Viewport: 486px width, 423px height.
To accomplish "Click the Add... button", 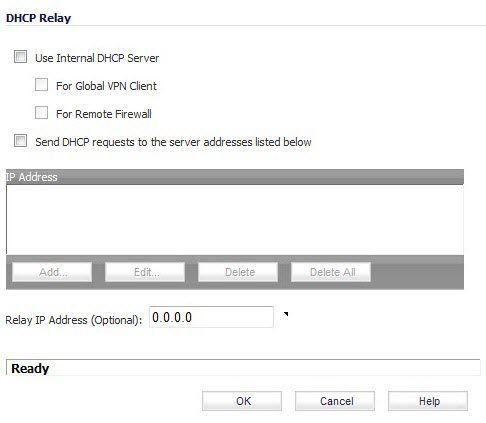I will 52,272.
